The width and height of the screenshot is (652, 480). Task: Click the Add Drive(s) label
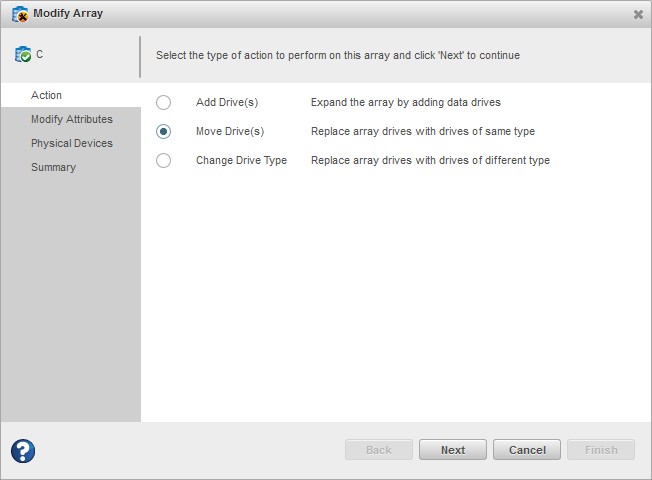[227, 102]
